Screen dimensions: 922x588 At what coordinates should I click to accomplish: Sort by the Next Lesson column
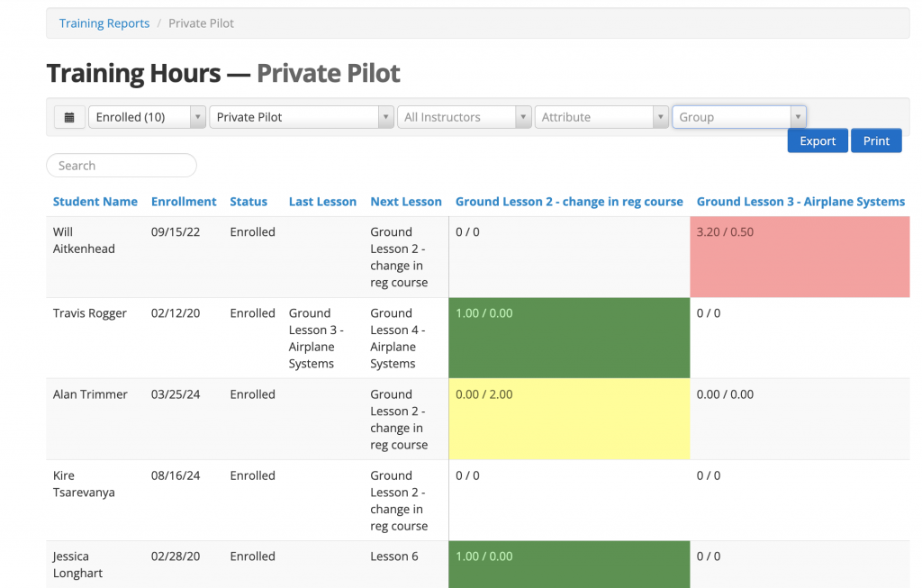[405, 201]
